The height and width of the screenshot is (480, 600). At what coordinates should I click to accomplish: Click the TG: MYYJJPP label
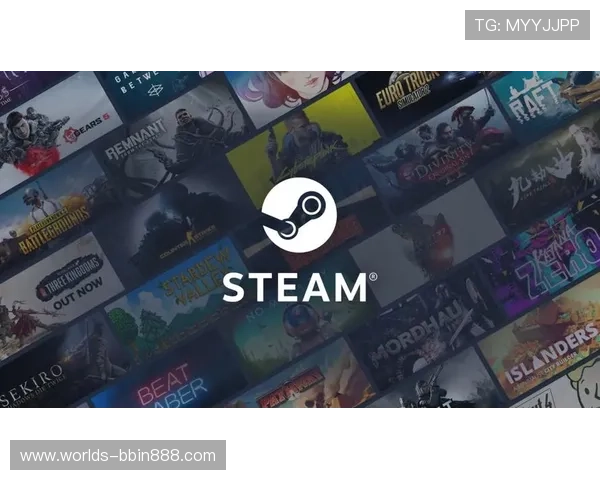[x=527, y=24]
